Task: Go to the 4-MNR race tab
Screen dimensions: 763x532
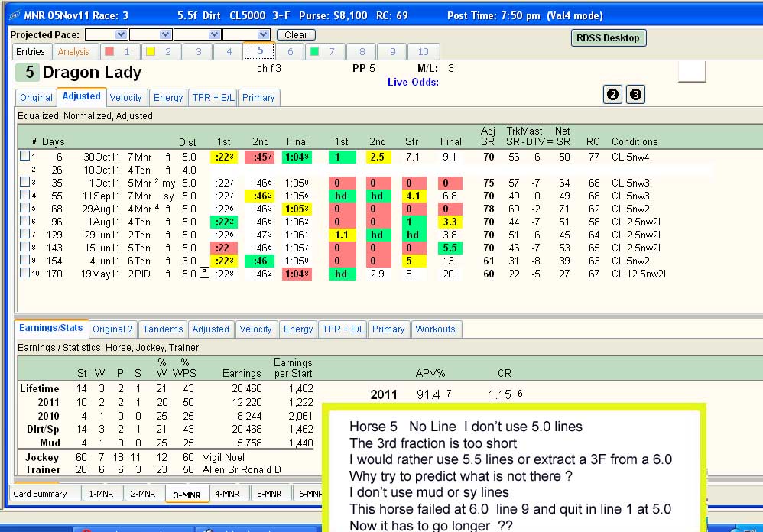Action: point(227,494)
